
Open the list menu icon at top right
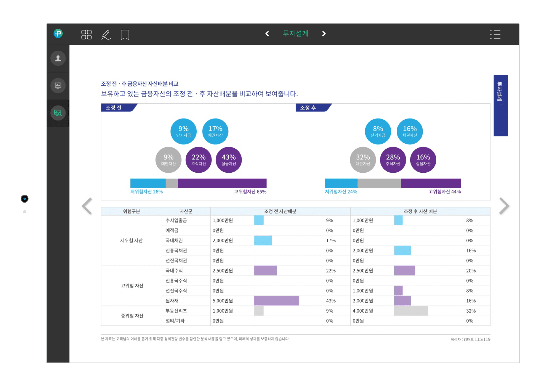495,34
